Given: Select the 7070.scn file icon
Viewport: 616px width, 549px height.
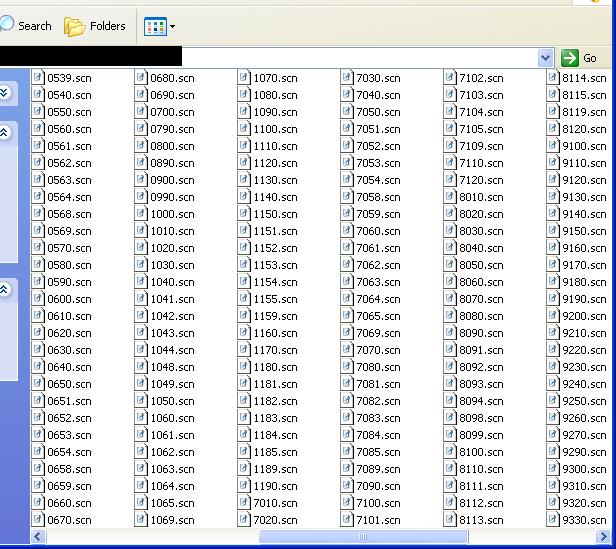Looking at the screenshot, I should coord(346,349).
